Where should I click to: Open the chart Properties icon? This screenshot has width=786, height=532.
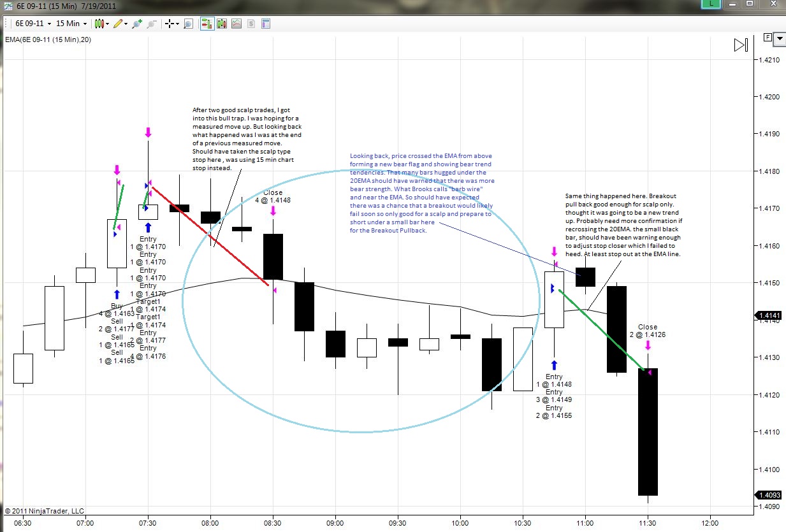(266, 24)
